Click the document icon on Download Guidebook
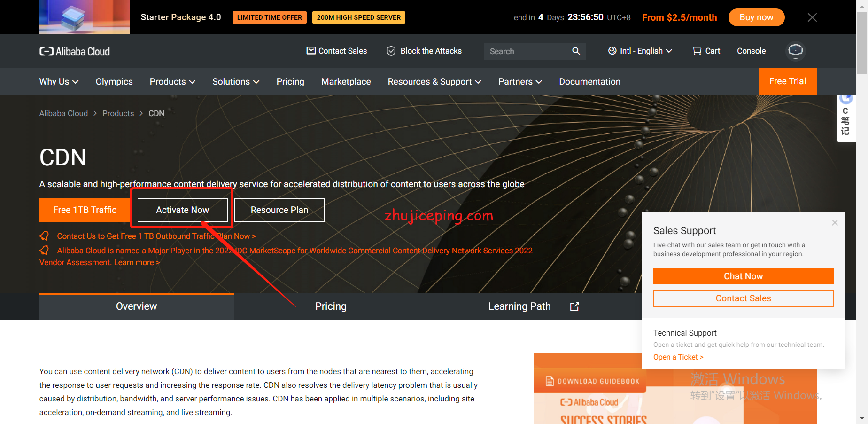The image size is (868, 424). [x=550, y=381]
